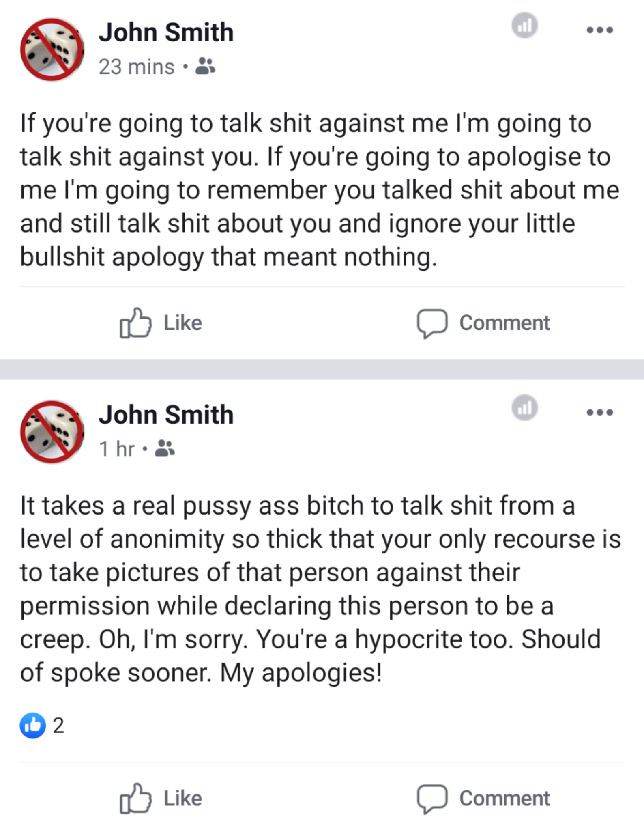This screenshot has width=644, height=831.
Task: Open three-dot menu on the 23 mins post
Action: (x=600, y=30)
